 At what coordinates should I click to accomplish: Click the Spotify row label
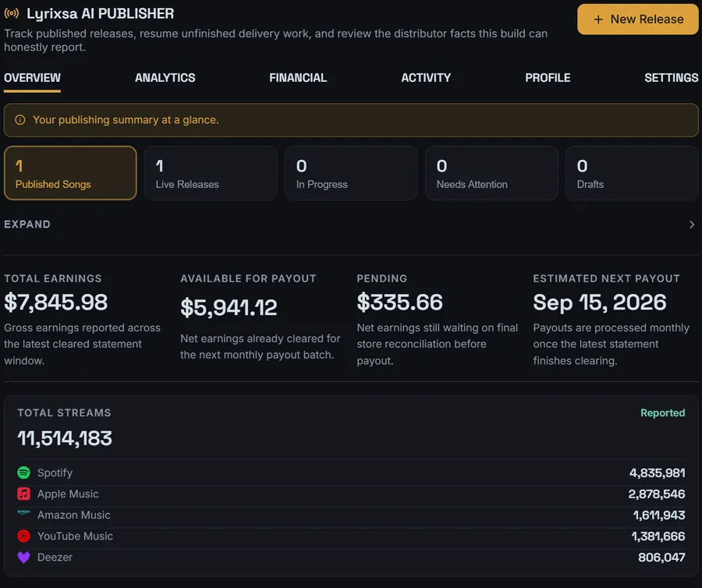click(55, 473)
